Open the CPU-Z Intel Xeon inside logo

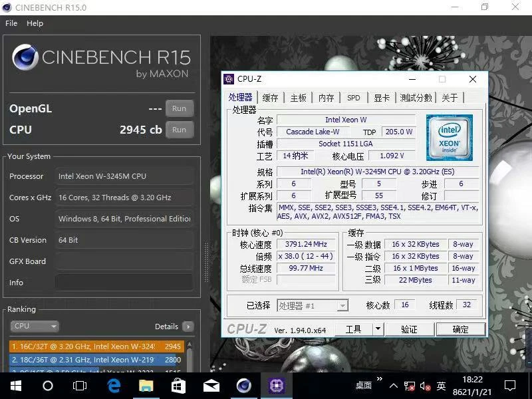click(450, 138)
